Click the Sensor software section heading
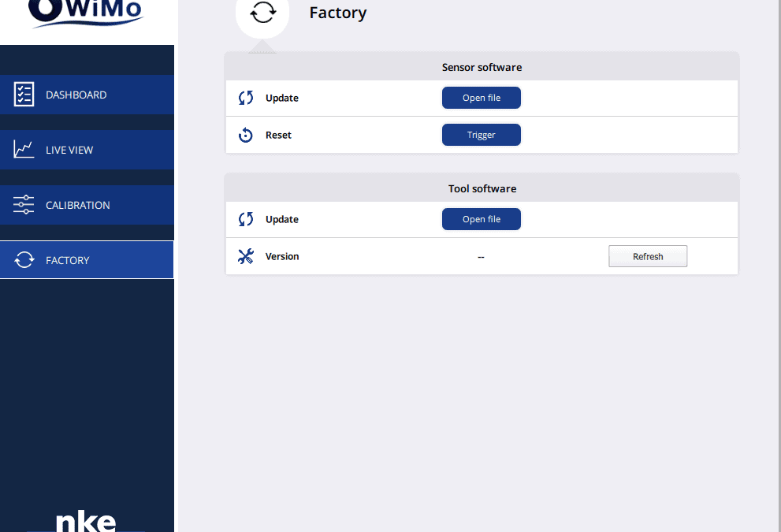This screenshot has height=532, width=781. [x=482, y=67]
